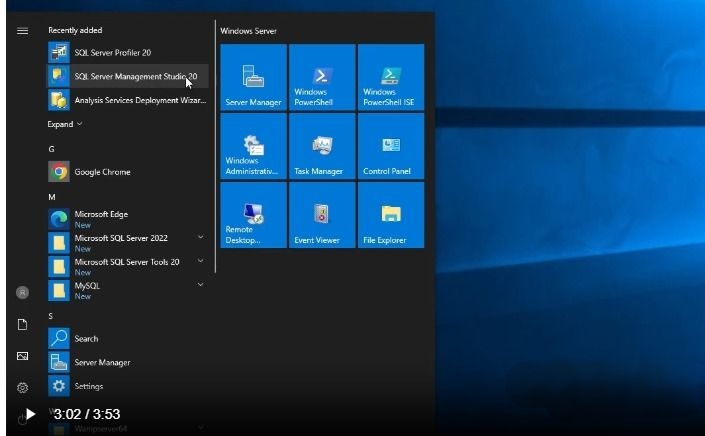705x436 pixels.
Task: Open Documents icon in left rail
Action: pyautogui.click(x=22, y=325)
